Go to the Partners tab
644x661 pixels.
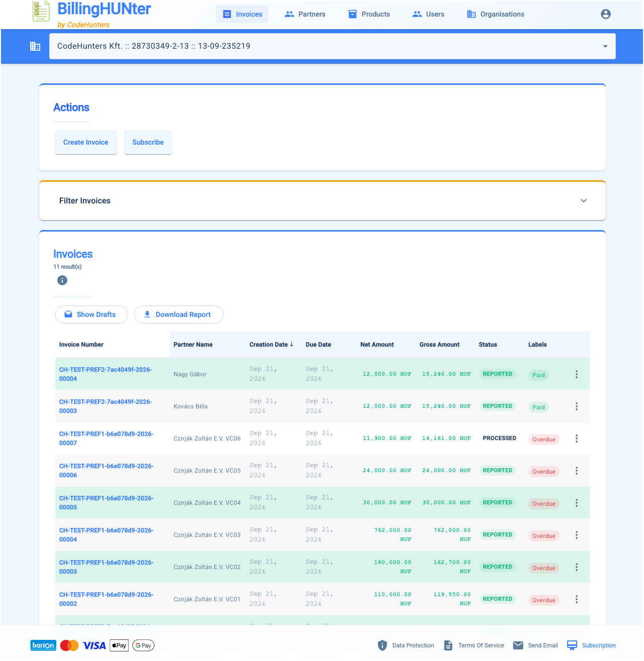(x=305, y=14)
